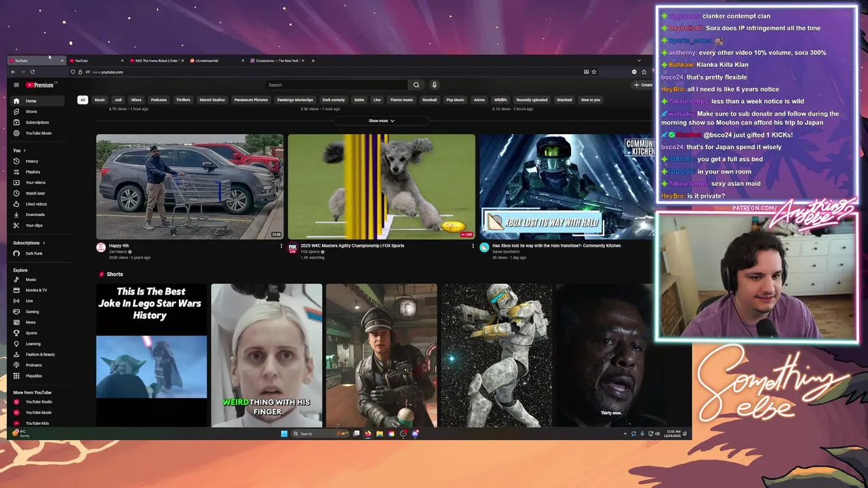This screenshot has width=868, height=488.
Task: Select the Podcasts filter chip
Action: 159,100
